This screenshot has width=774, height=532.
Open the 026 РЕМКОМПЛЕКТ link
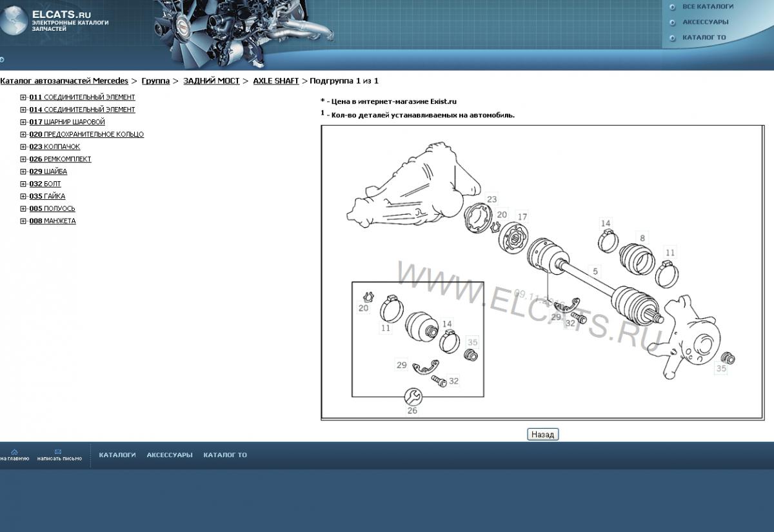coord(60,159)
